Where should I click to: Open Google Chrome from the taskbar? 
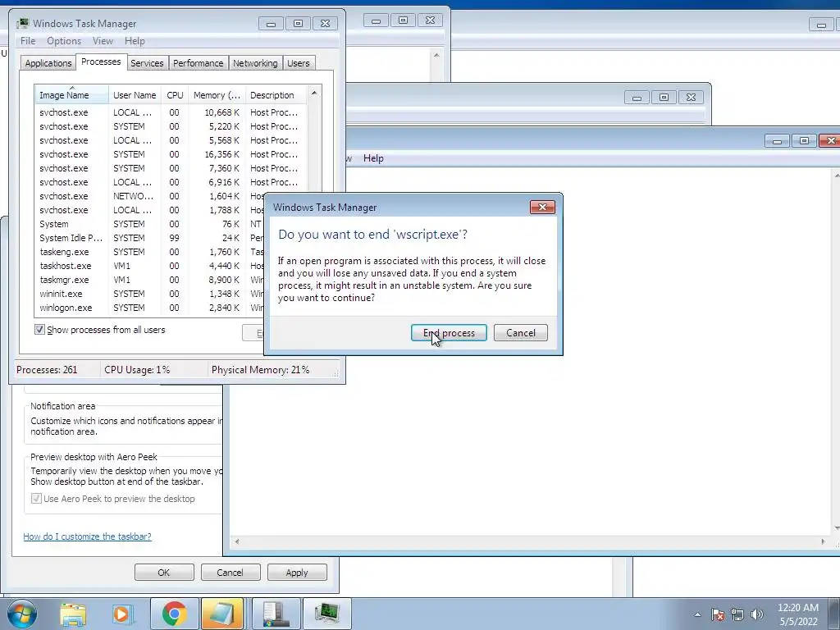[x=174, y=614]
